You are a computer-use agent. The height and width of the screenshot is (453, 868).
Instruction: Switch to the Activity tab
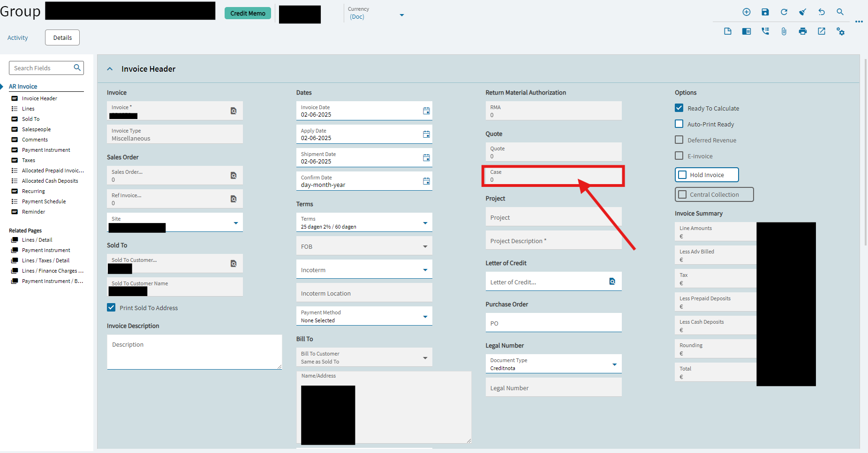click(17, 37)
